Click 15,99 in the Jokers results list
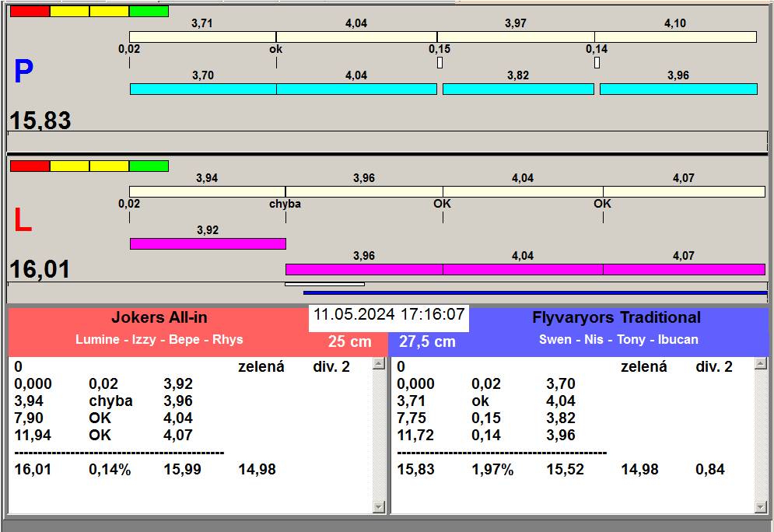Screen dimensions: 774x532 182,469
